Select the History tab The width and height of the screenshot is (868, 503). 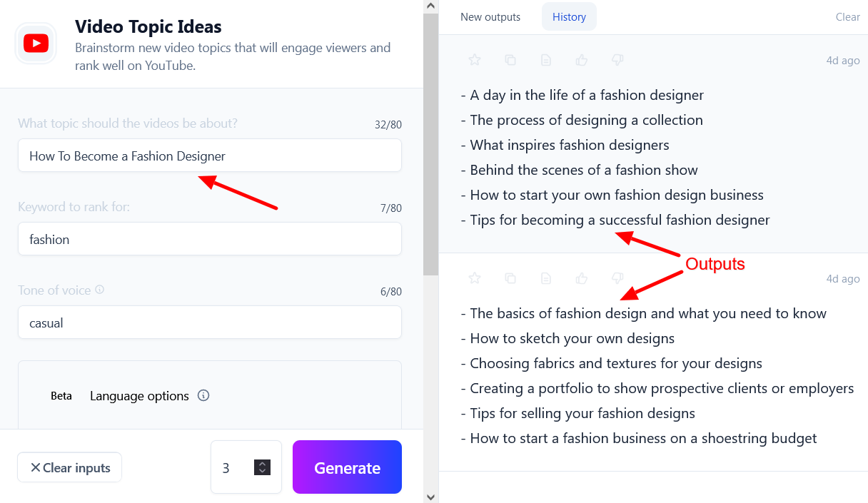point(569,17)
